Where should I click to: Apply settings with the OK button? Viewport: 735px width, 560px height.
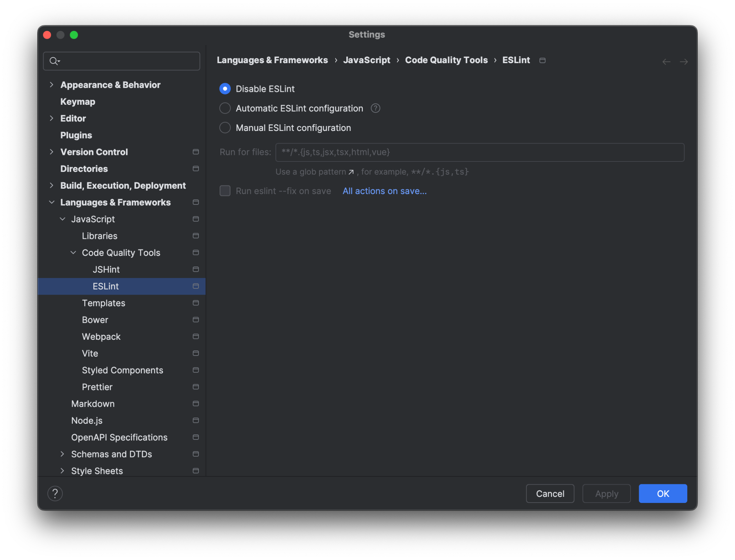pos(663,493)
